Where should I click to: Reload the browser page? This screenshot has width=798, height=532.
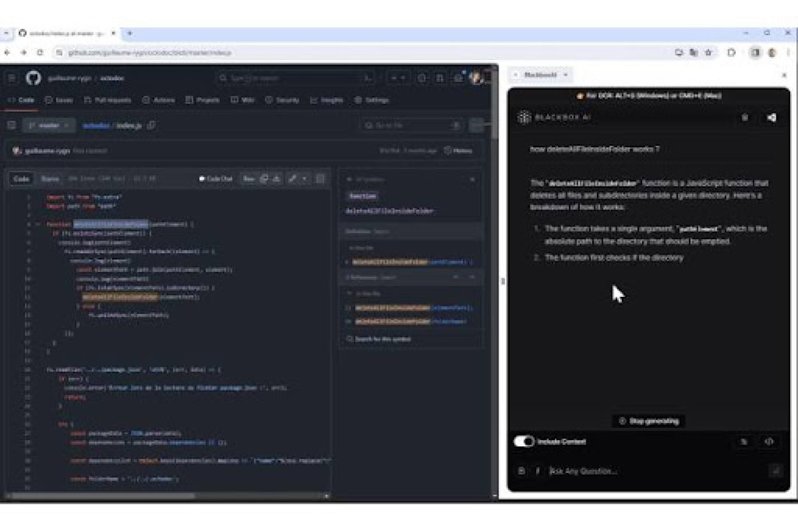[x=40, y=53]
